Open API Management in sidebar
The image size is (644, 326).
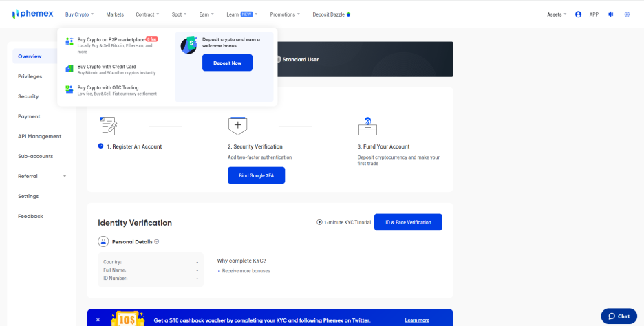tap(39, 136)
